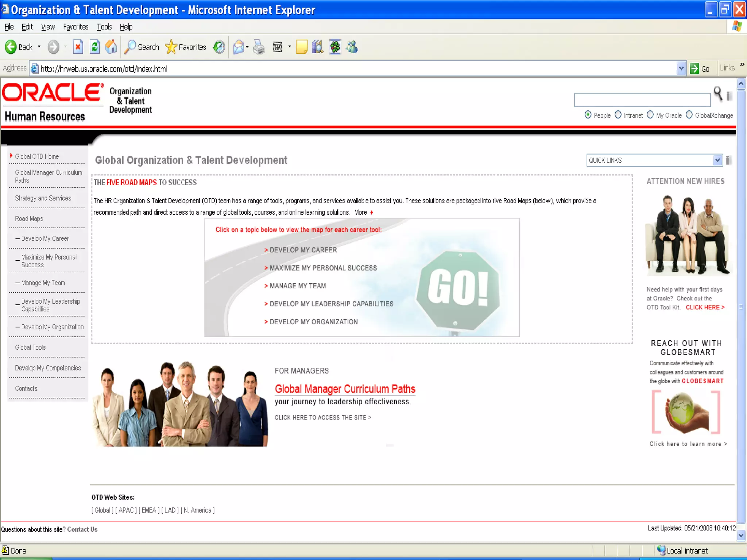The width and height of the screenshot is (747, 560).
Task: Select the Intranet radio button
Action: pyautogui.click(x=618, y=115)
